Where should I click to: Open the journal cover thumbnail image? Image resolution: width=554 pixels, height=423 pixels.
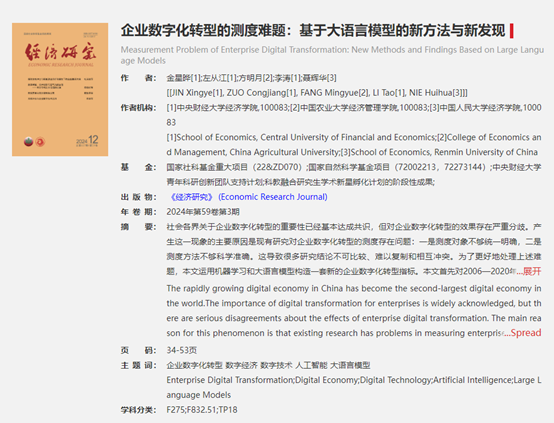tap(60, 89)
